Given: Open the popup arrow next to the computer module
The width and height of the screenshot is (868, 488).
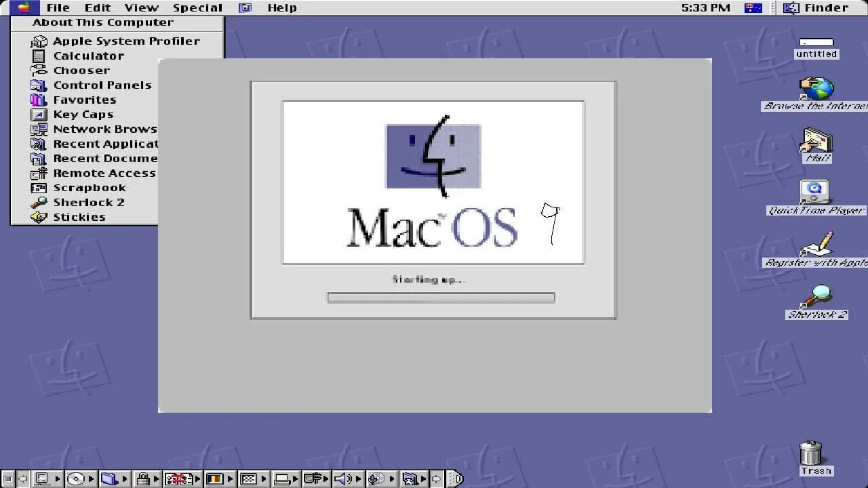Looking at the screenshot, I should click(58, 479).
